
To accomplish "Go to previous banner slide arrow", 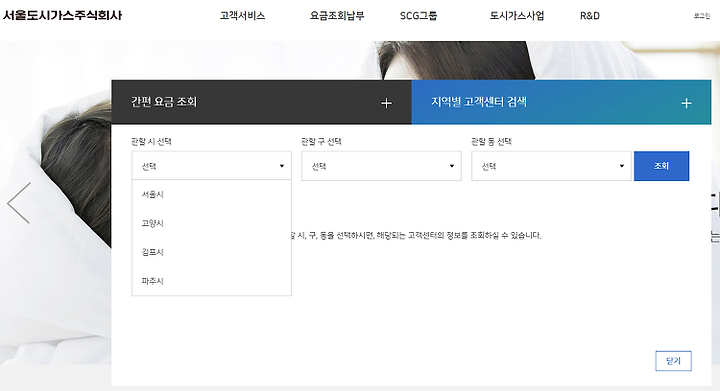I will coord(19,203).
